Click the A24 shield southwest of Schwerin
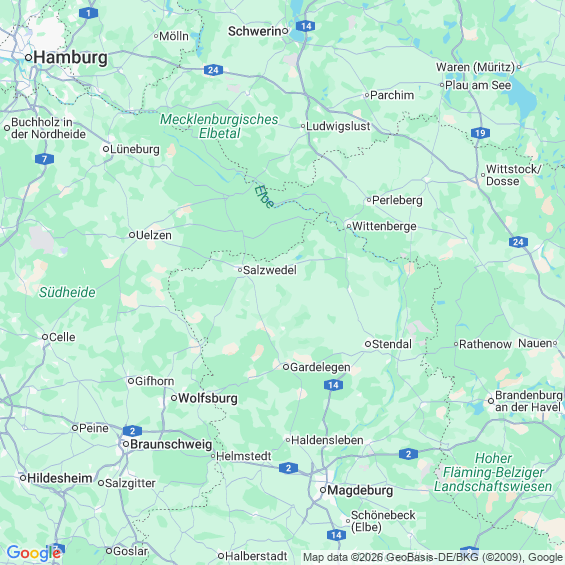This screenshot has height=565, width=565. [x=213, y=70]
